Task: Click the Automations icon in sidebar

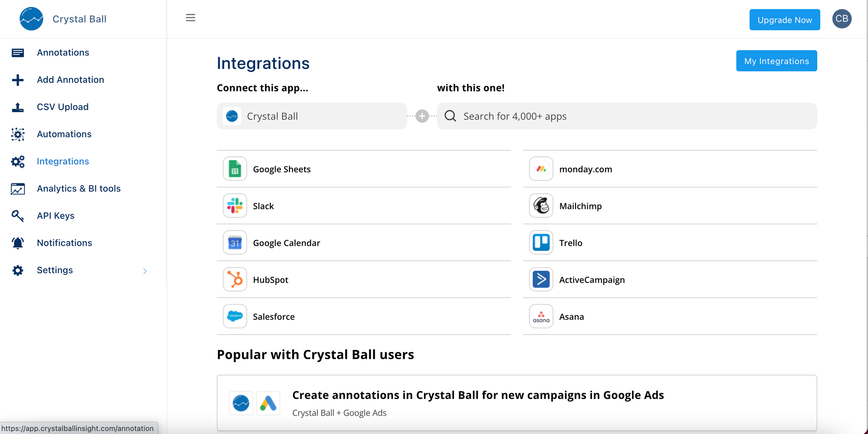Action: 18,134
